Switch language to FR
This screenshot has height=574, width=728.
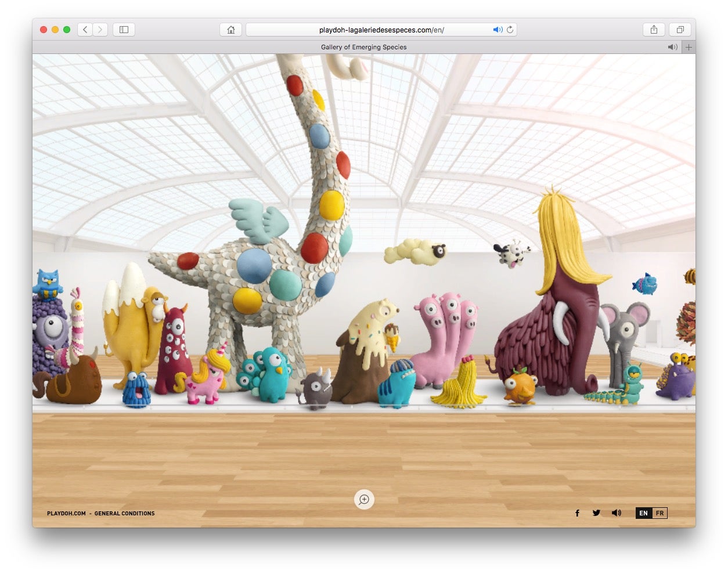point(659,513)
